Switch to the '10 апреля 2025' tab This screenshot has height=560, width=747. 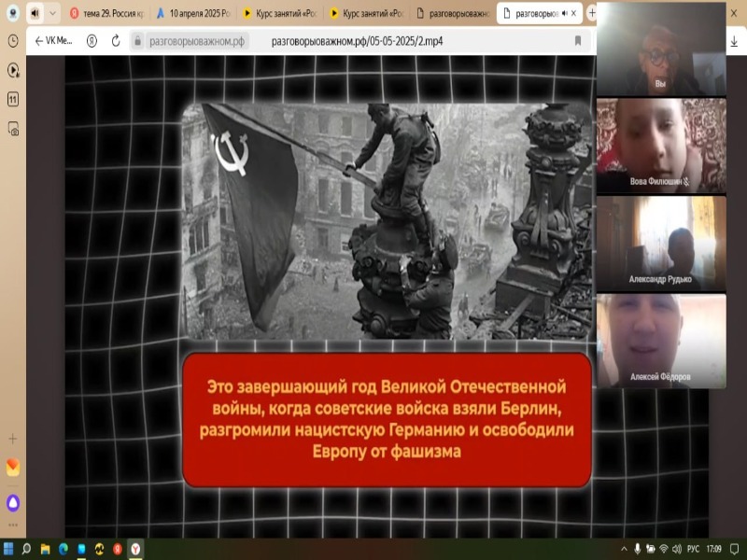coord(193,13)
